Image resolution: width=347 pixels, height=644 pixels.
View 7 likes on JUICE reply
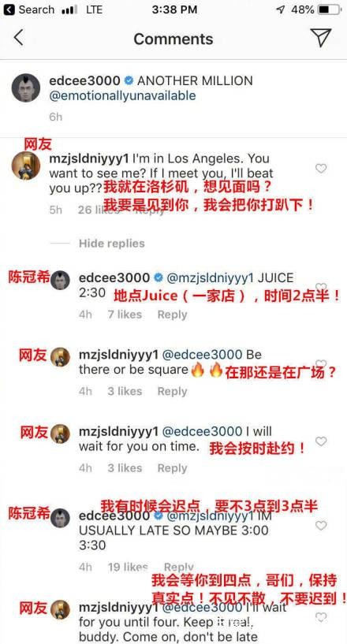[x=125, y=315]
